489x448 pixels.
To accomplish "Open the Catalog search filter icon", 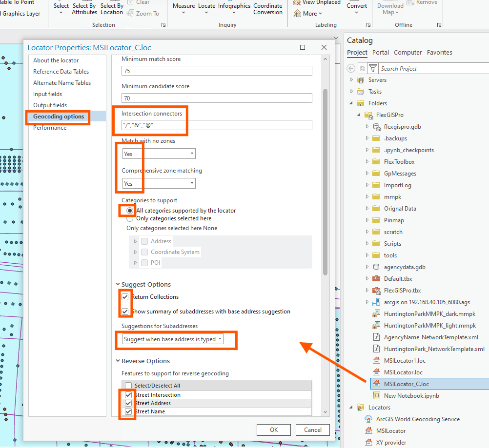I will pos(373,68).
